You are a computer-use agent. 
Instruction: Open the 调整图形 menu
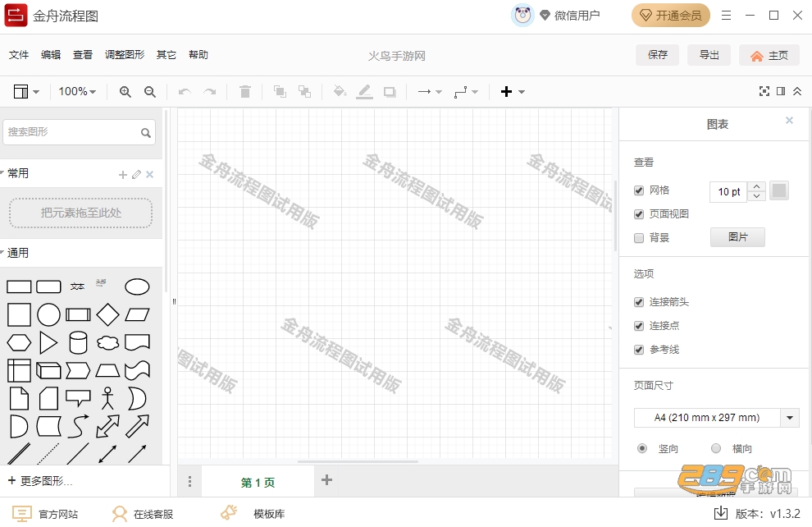coord(125,55)
